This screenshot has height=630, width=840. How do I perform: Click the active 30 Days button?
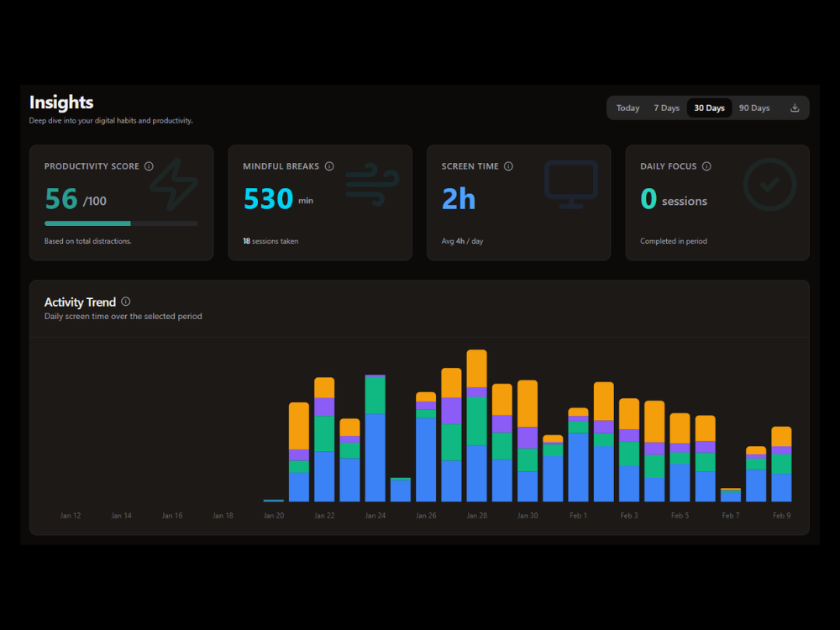point(709,108)
